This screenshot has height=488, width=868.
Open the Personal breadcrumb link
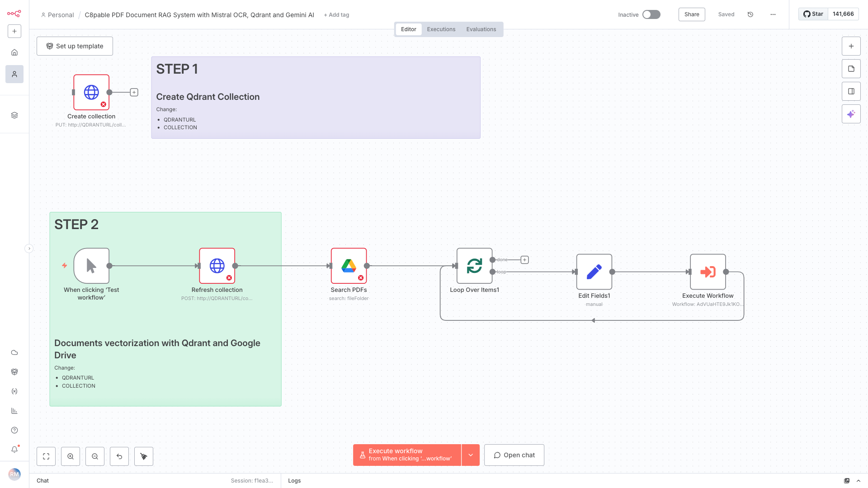tap(57, 15)
